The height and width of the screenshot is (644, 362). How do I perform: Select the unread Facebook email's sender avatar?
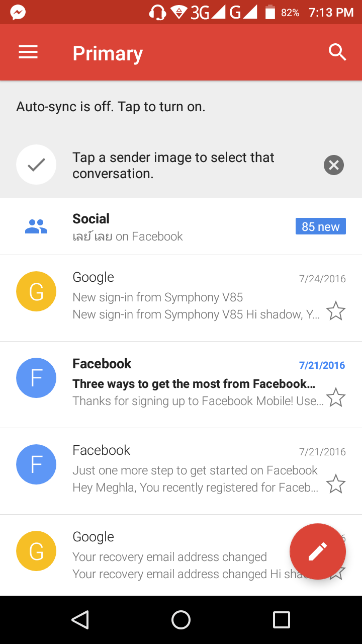point(36,378)
